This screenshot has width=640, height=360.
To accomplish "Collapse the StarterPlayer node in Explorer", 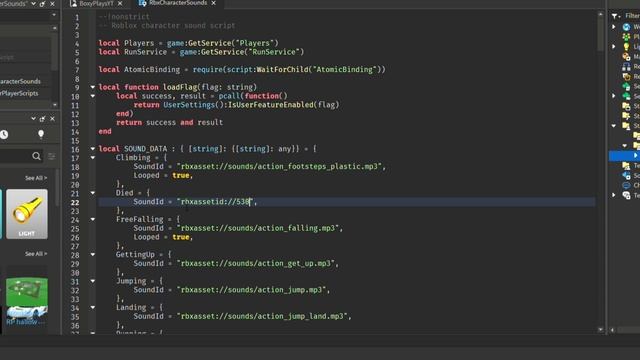I will coord(614,126).
